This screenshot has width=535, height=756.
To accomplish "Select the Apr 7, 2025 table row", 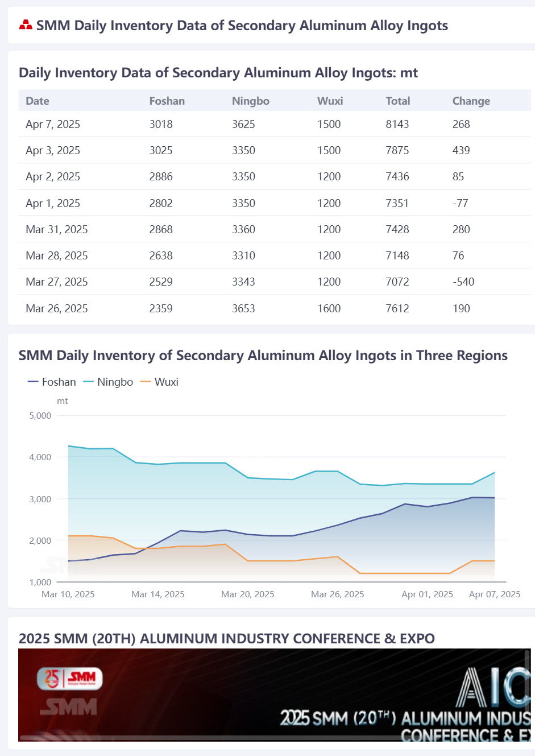I will [x=275, y=124].
